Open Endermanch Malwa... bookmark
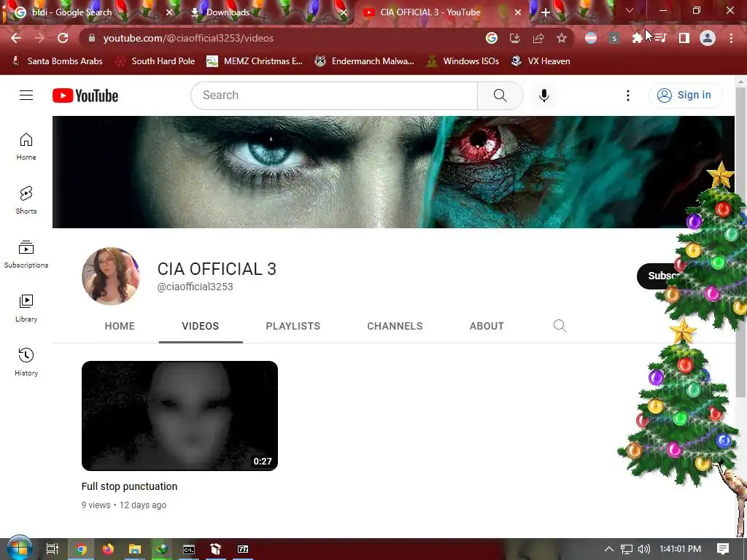 365,61
